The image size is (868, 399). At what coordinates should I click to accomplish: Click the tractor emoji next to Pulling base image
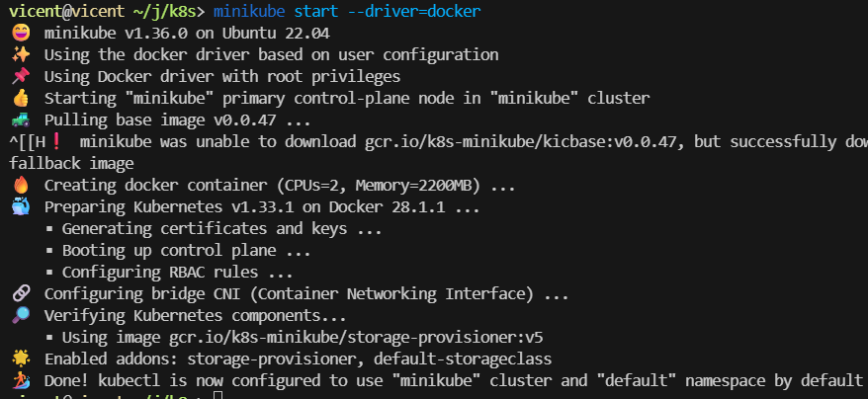tap(21, 120)
